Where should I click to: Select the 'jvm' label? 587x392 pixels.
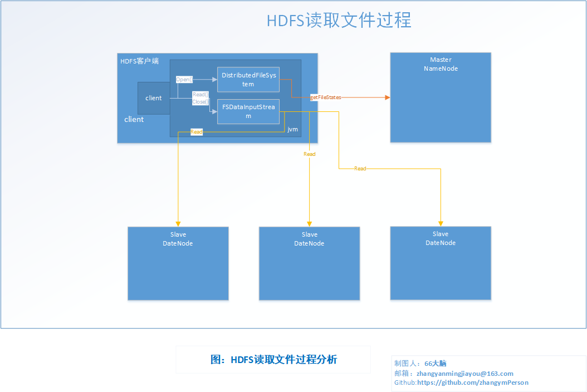tap(293, 129)
